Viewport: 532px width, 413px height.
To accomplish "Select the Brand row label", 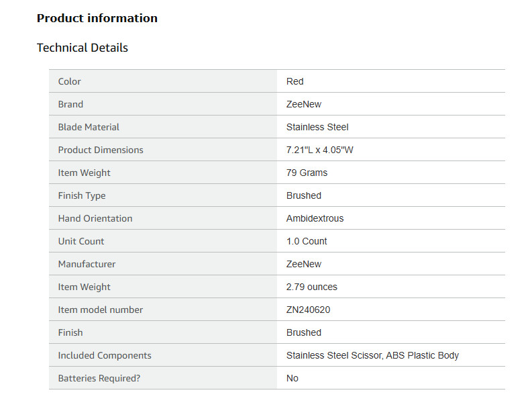I will tap(70, 104).
